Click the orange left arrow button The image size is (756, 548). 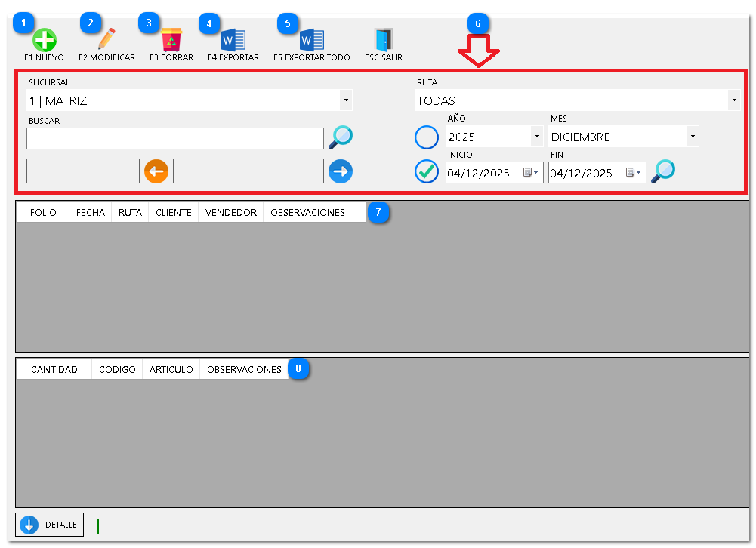click(156, 171)
